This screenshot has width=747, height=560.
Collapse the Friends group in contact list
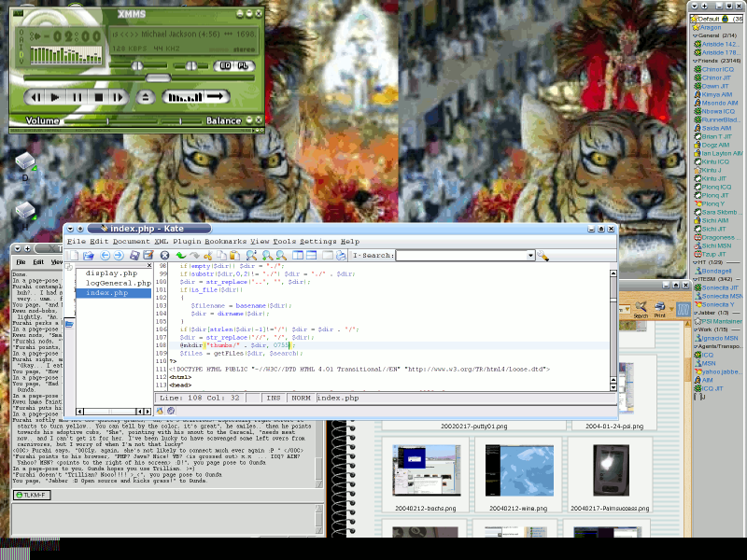point(694,61)
